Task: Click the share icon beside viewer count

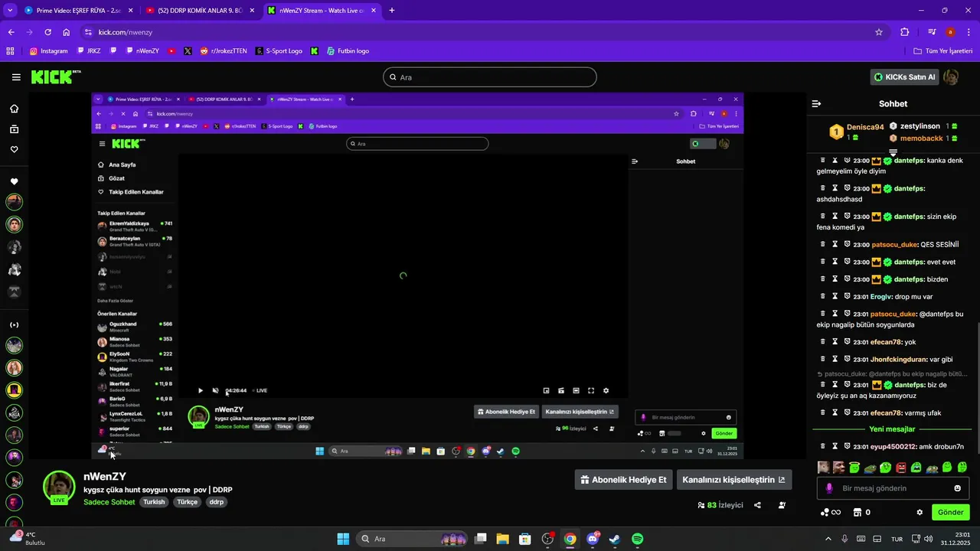Action: 757,505
